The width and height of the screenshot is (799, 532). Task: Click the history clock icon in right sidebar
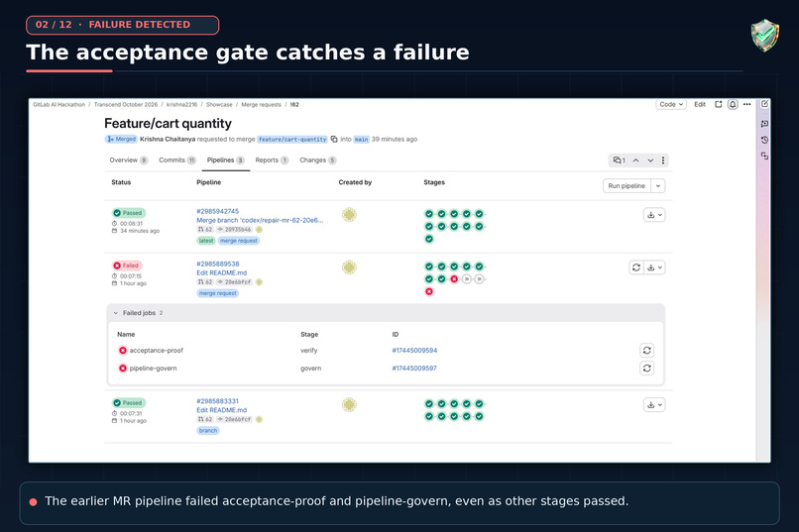tap(764, 140)
